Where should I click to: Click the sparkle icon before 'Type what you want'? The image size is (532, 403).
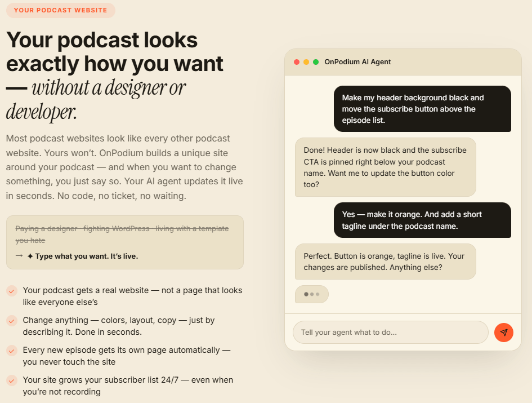tap(30, 256)
